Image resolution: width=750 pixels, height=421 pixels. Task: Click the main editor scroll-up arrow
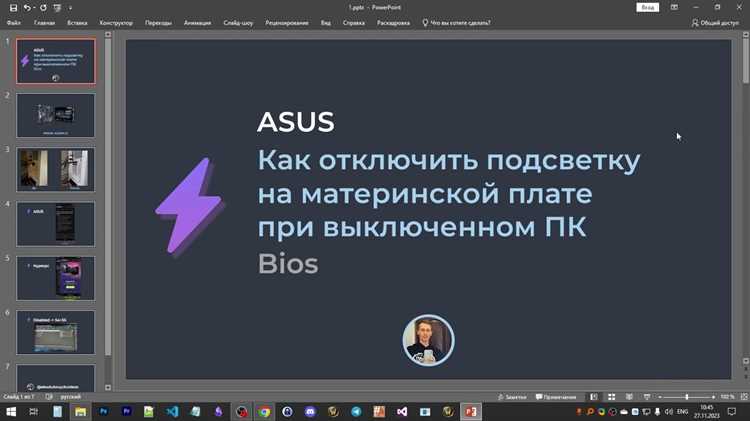click(746, 34)
